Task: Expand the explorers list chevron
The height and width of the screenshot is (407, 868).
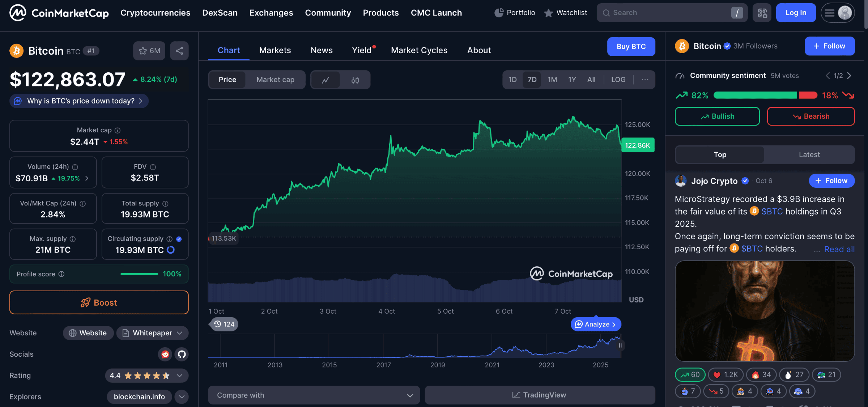Action: point(182,397)
